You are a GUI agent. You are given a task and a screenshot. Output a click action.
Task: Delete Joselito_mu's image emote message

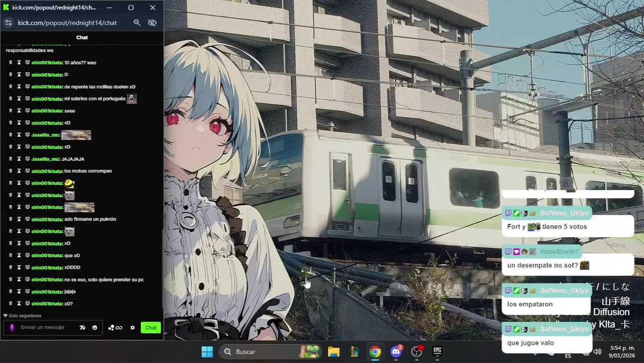(11, 135)
